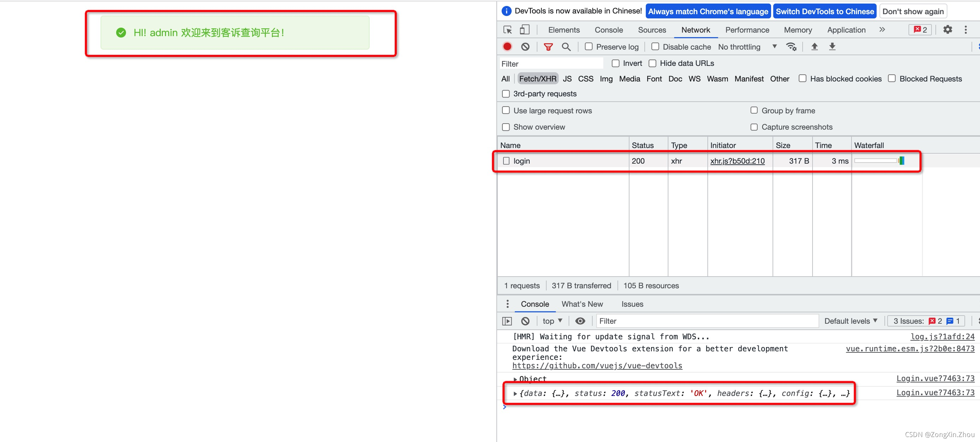Open What's New drawer tab
This screenshot has height=442, width=980.
point(582,304)
